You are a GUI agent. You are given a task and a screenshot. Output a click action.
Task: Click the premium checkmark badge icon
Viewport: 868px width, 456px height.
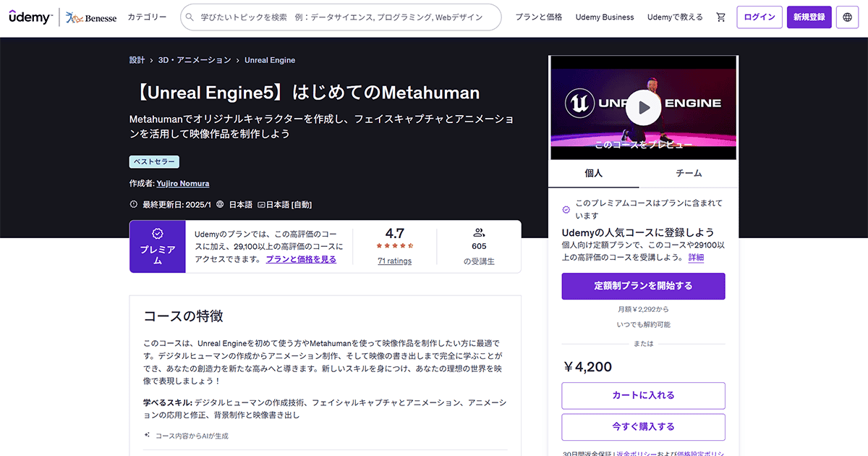(157, 234)
